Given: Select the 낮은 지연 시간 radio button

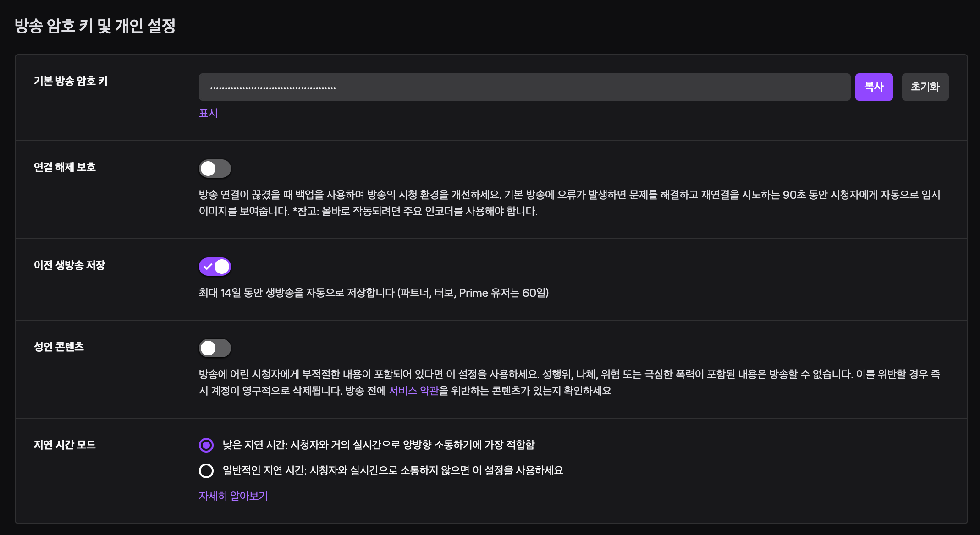Looking at the screenshot, I should pyautogui.click(x=206, y=445).
